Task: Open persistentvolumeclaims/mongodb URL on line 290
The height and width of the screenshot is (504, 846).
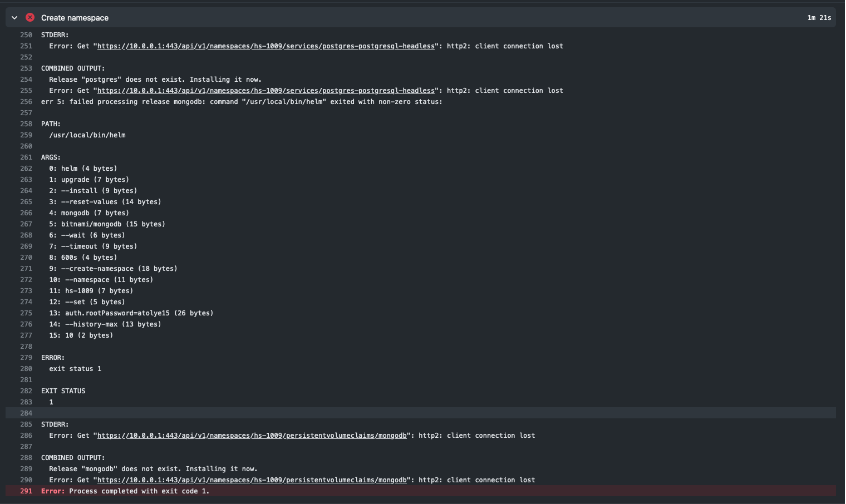Action: 252,480
